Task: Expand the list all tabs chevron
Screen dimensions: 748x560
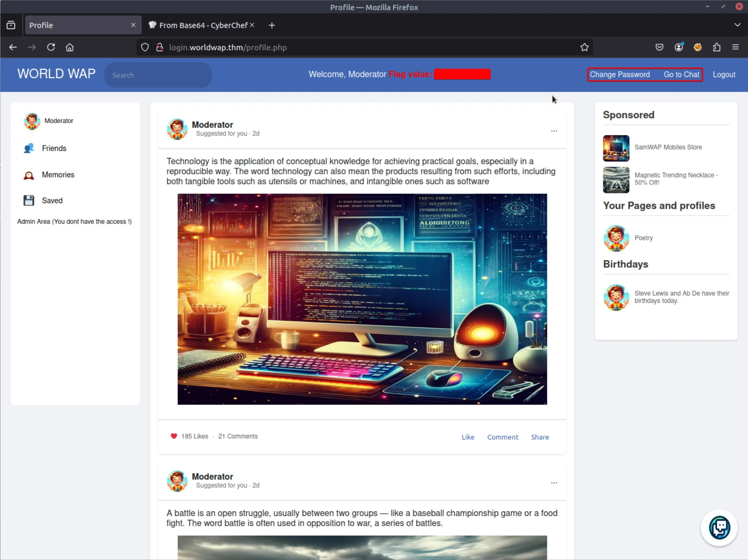Action: (737, 25)
